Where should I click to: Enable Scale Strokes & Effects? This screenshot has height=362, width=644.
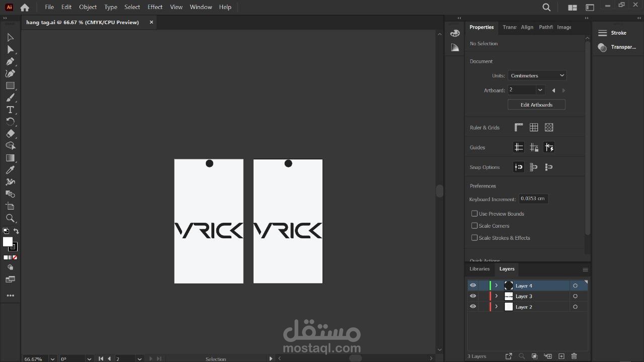point(474,238)
